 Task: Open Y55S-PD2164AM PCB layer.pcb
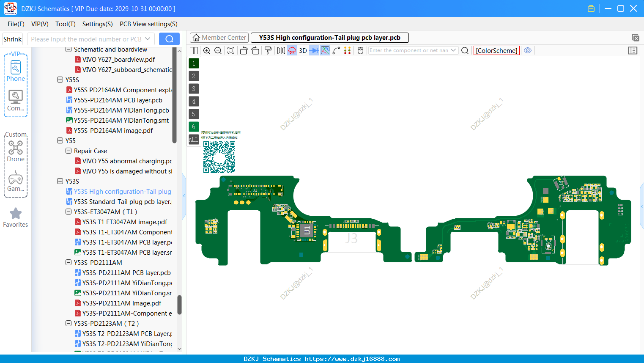click(118, 100)
